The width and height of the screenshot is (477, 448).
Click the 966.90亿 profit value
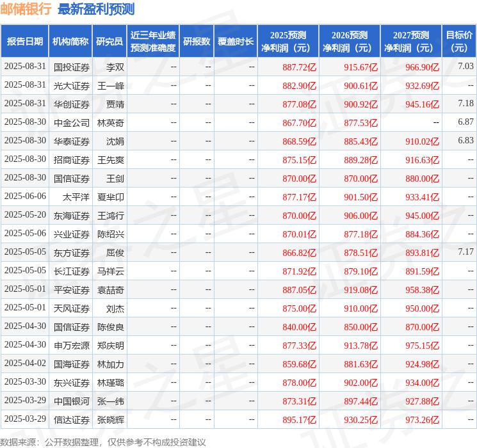coord(422,67)
